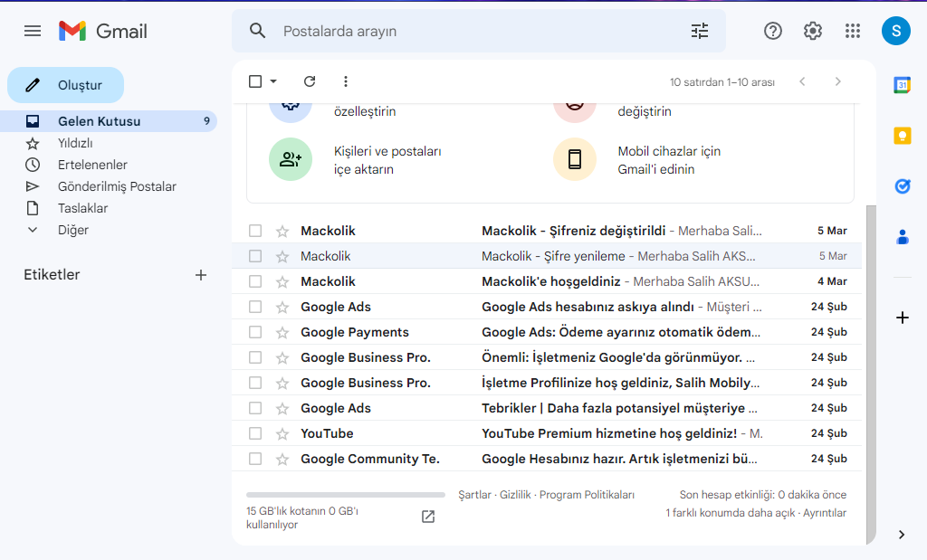Viewport: 927px width, 560px height.
Task: Open YouTube Premium hizmetine hoş geldiniz email
Action: tap(547, 433)
